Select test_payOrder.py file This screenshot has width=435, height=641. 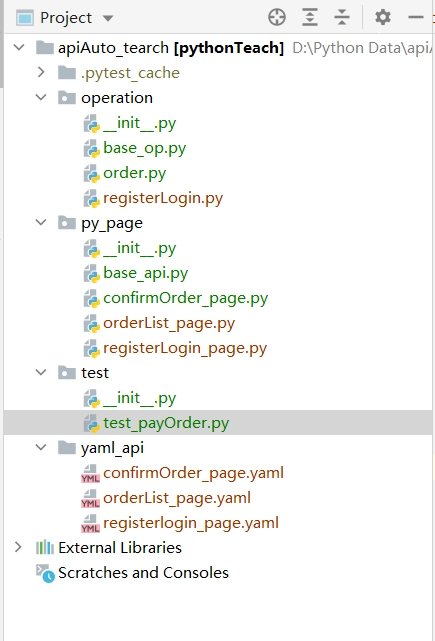(166, 423)
